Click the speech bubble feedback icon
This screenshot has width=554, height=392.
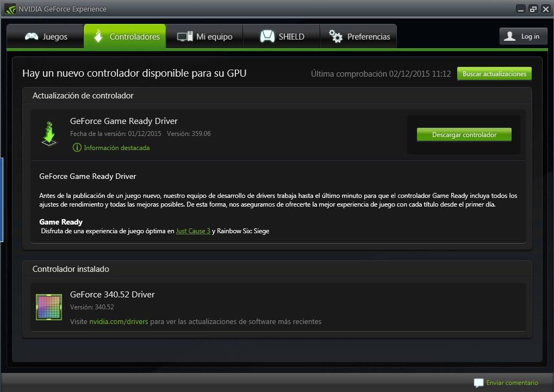pyautogui.click(x=478, y=383)
